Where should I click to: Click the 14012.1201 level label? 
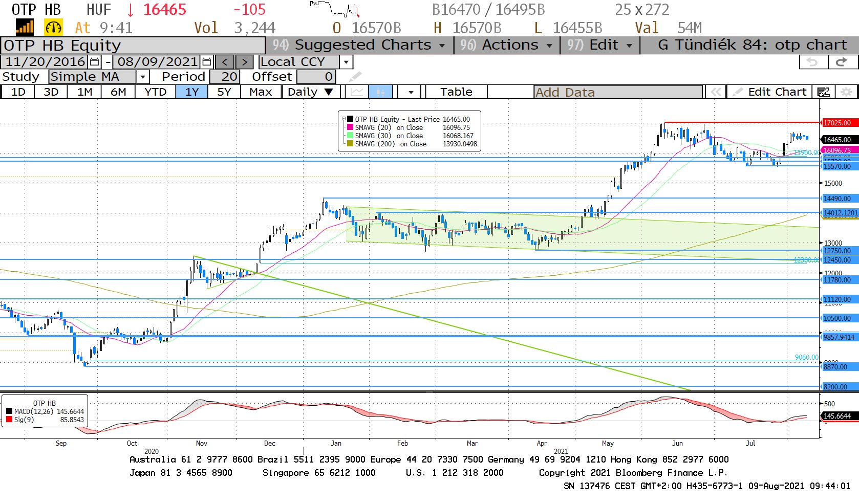(x=840, y=213)
